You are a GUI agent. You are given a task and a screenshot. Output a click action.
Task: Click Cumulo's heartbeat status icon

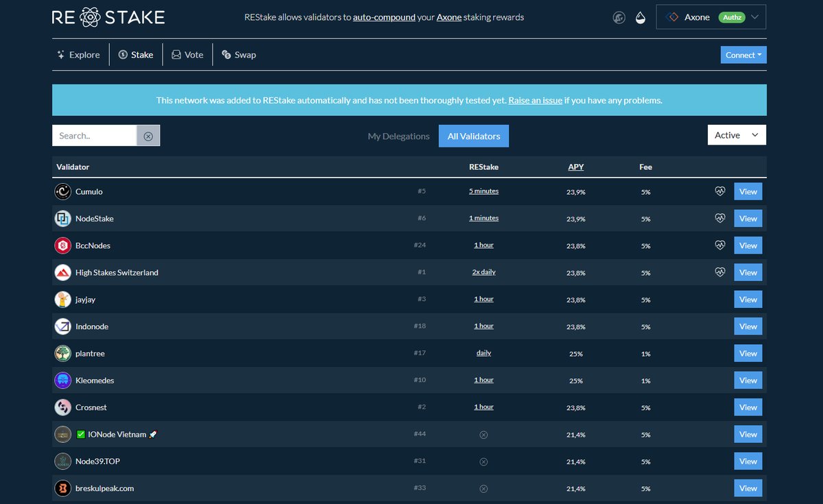point(719,191)
